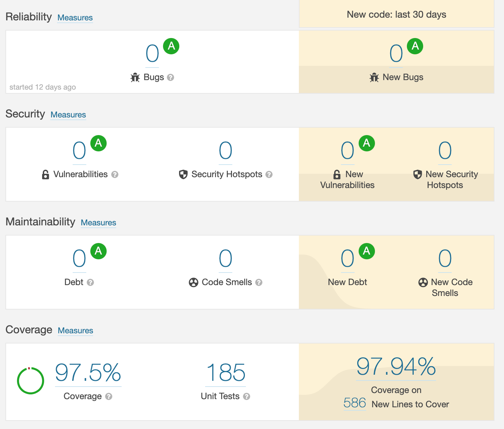
Task: Click the help icon next to Debt
Action: pyautogui.click(x=90, y=282)
